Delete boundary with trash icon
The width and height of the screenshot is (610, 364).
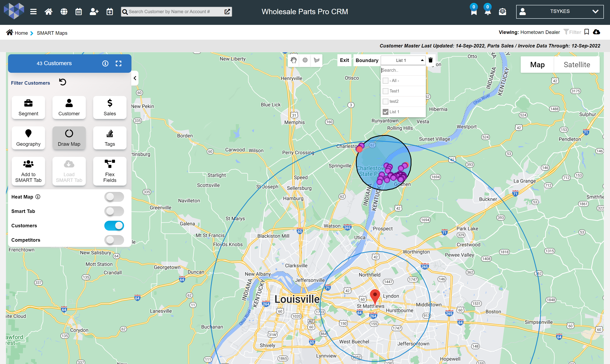(x=431, y=60)
